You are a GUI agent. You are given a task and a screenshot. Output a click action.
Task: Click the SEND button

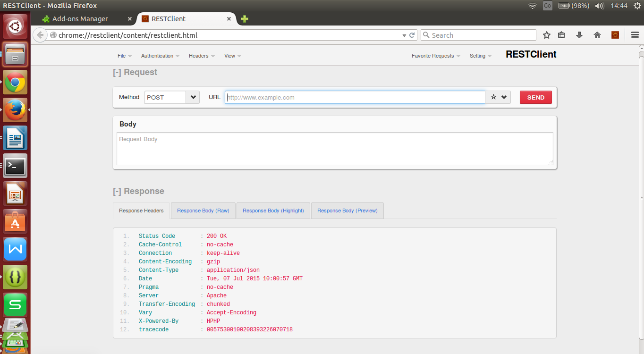click(535, 97)
